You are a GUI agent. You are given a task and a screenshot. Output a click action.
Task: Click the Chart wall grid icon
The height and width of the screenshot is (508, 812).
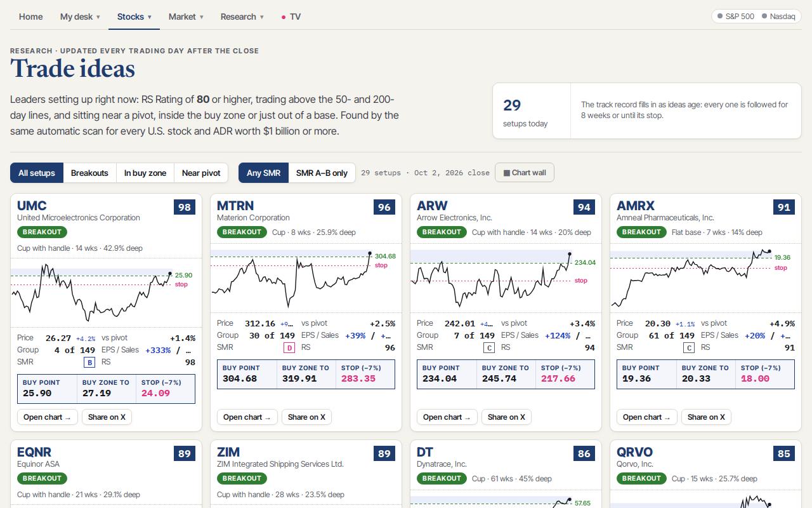(x=506, y=173)
